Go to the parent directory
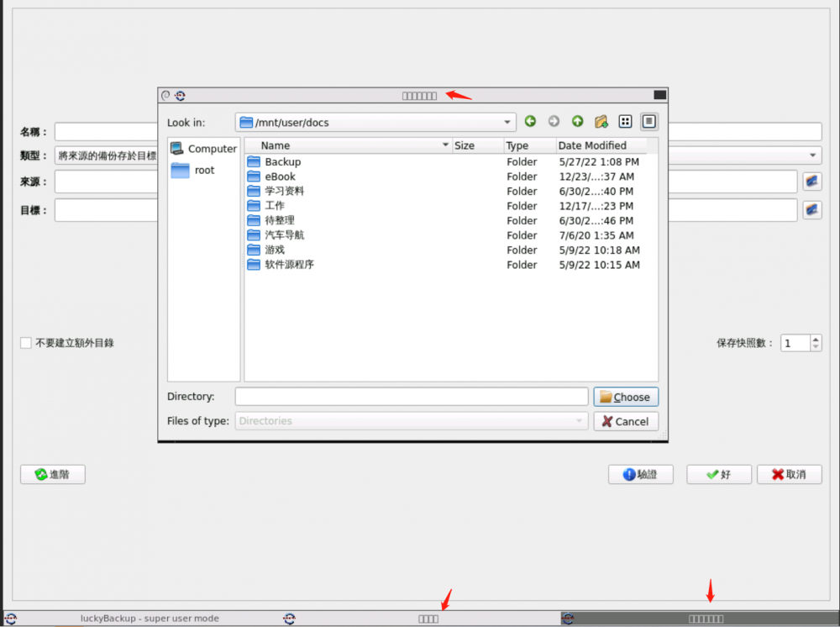The image size is (840, 627). pyautogui.click(x=577, y=122)
